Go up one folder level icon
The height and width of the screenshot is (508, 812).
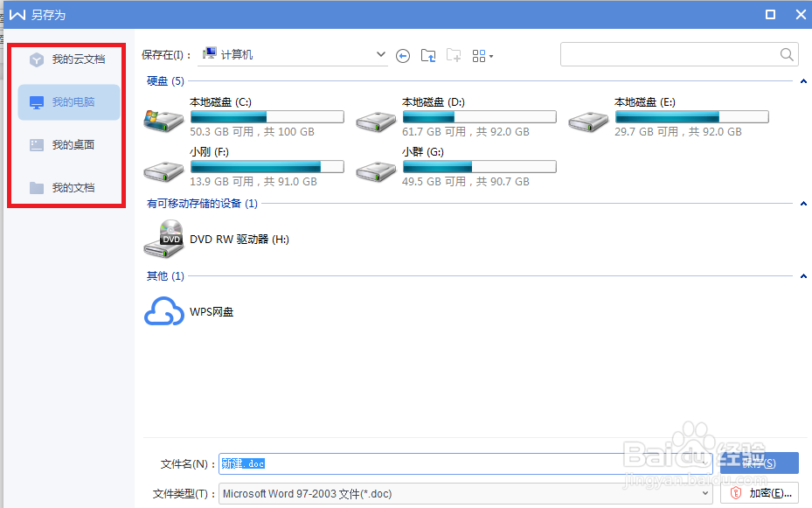coord(428,55)
